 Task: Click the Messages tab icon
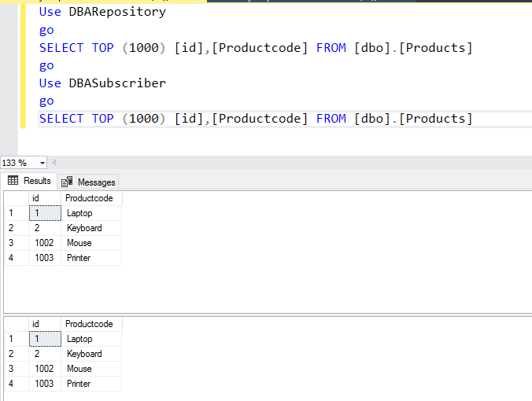(x=67, y=182)
